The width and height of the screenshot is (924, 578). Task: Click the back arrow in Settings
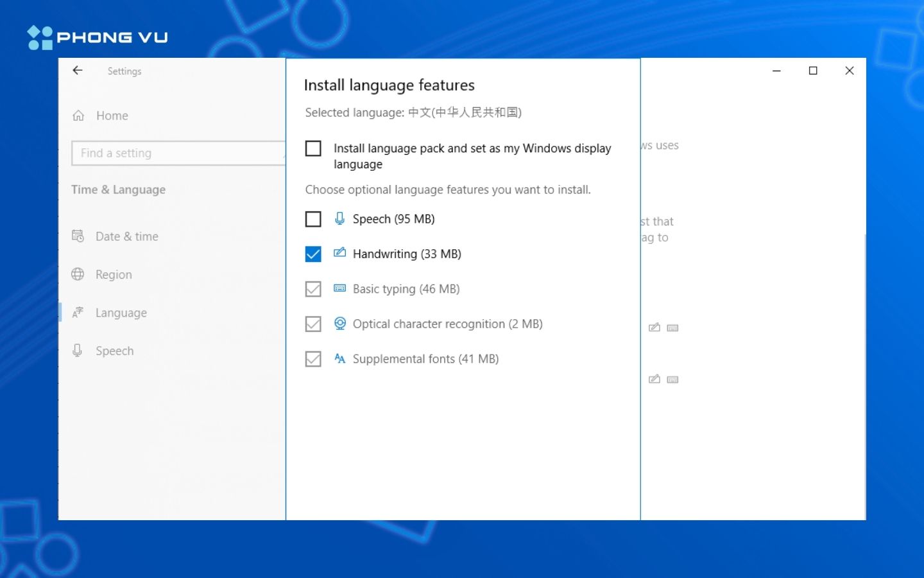[x=78, y=71]
